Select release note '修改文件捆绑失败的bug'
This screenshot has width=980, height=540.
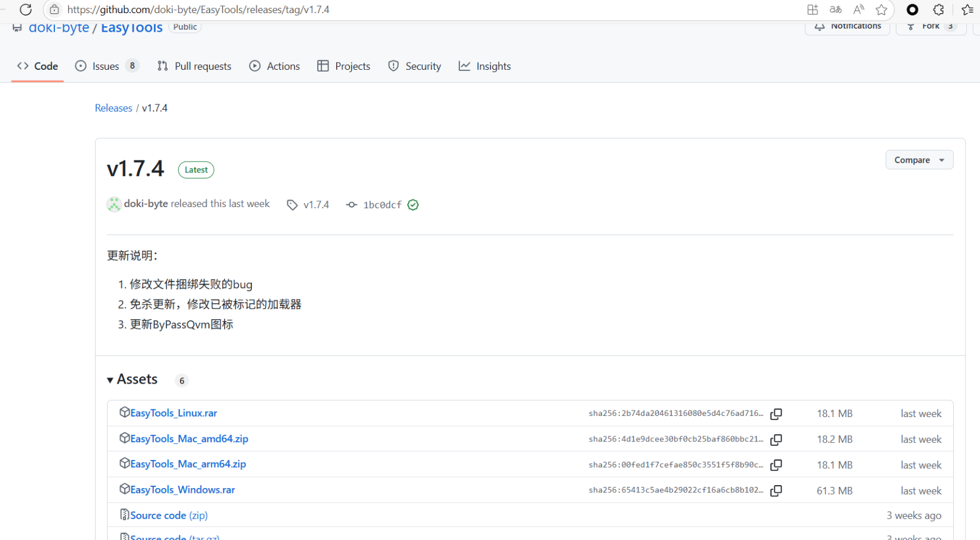(191, 284)
